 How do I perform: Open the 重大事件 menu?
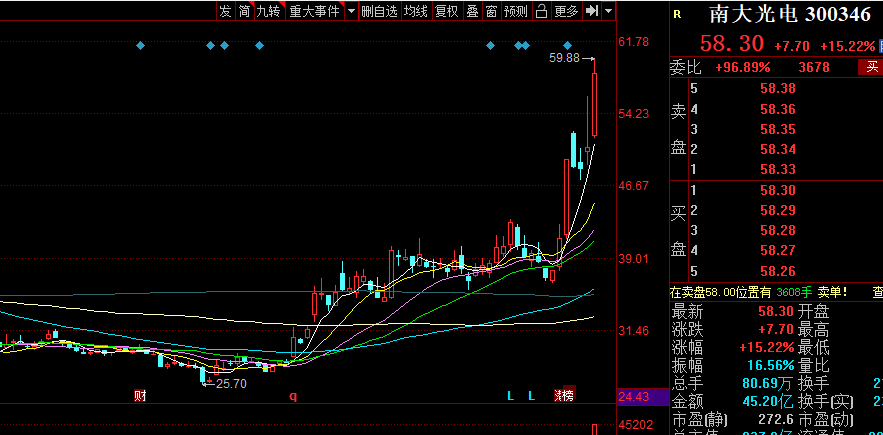point(314,11)
